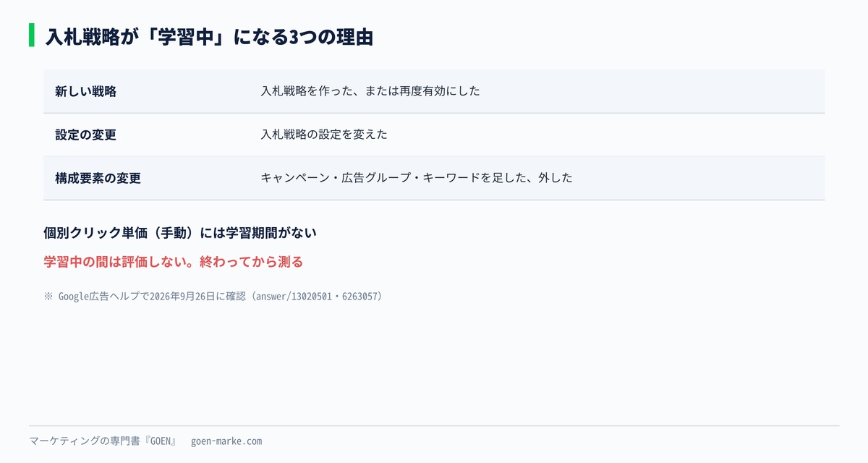Viewport: 868px width, 463px height.
Task: Select the 新しい戦略 row label
Action: pyautogui.click(x=85, y=91)
